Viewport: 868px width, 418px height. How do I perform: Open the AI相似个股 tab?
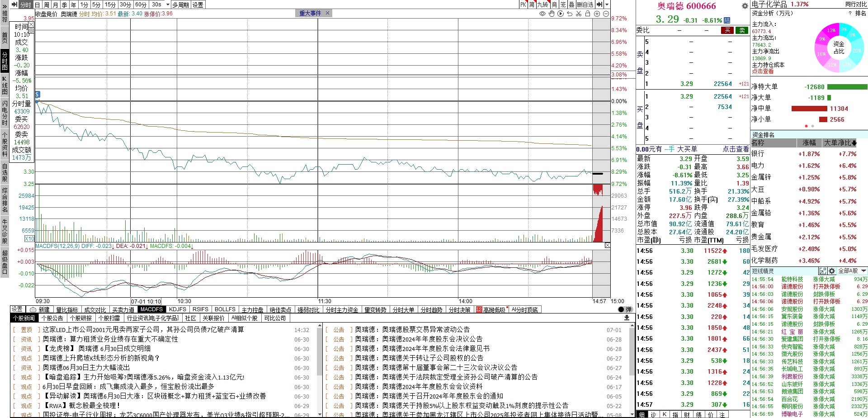click(x=244, y=318)
